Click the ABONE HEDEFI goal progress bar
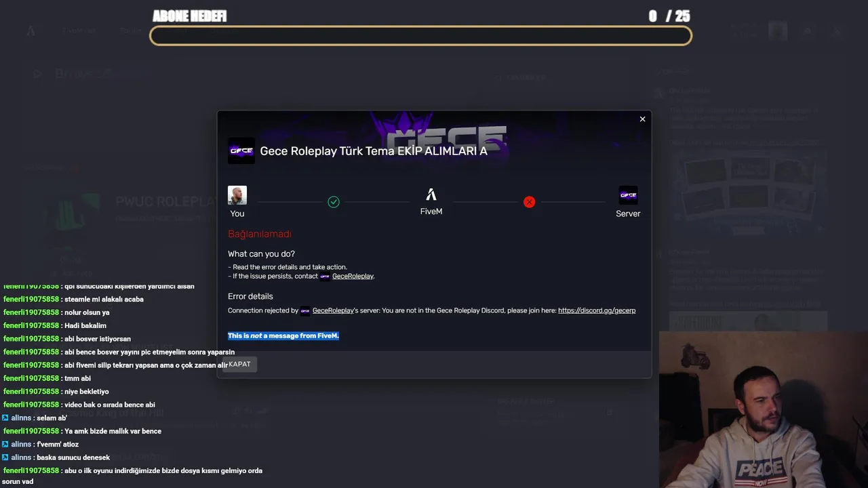Viewport: 868px width, 488px height. [420, 36]
